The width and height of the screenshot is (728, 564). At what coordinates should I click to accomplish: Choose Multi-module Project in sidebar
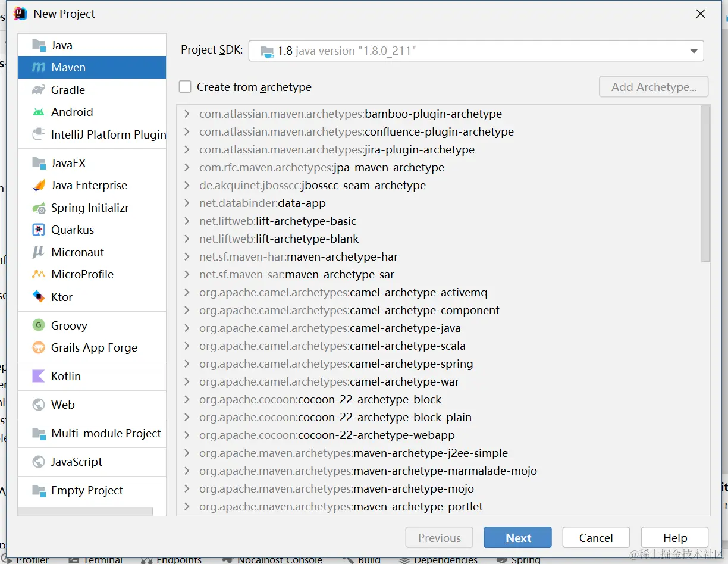tap(106, 433)
